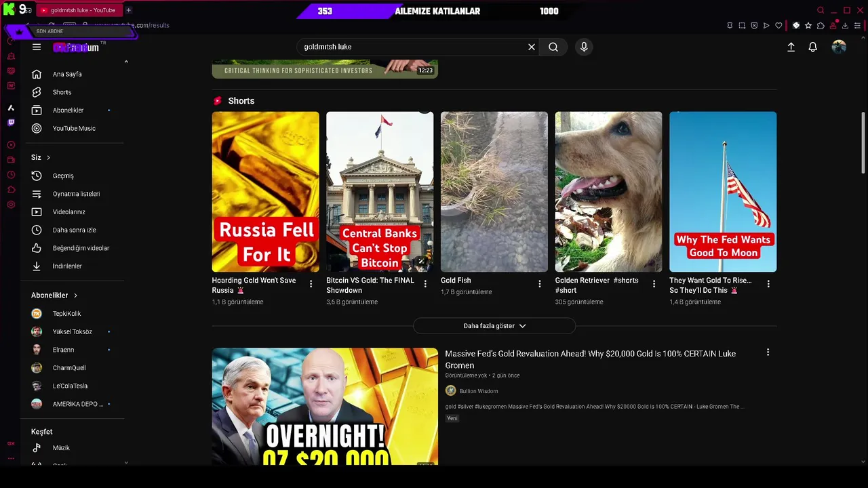868x488 pixels.
Task: Open options for Massive Fed's Gold video
Action: pyautogui.click(x=768, y=352)
